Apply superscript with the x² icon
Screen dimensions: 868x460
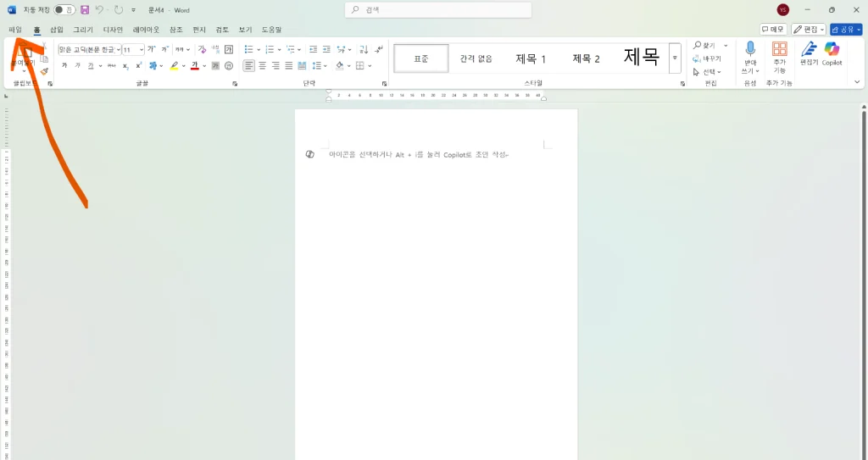click(x=139, y=66)
